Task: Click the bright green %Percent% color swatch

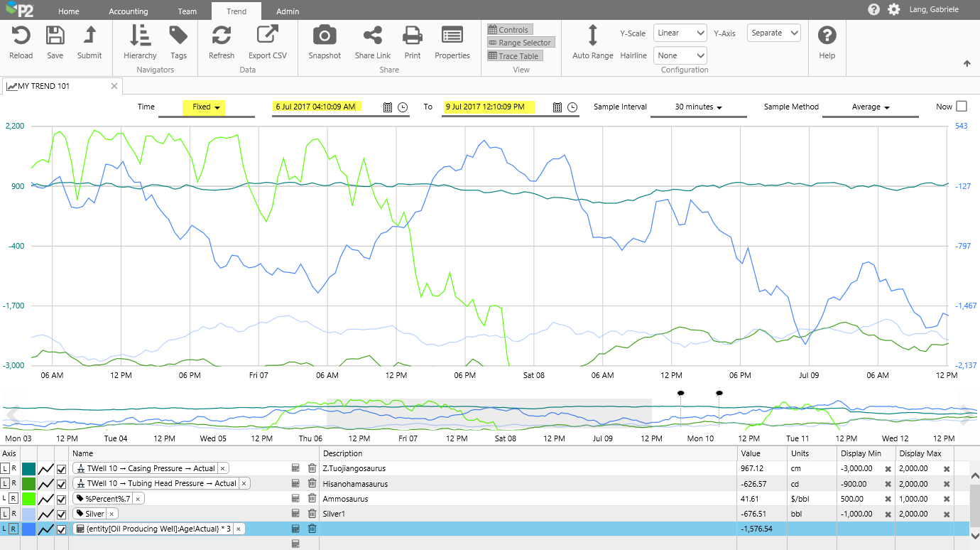Action: pyautogui.click(x=28, y=499)
